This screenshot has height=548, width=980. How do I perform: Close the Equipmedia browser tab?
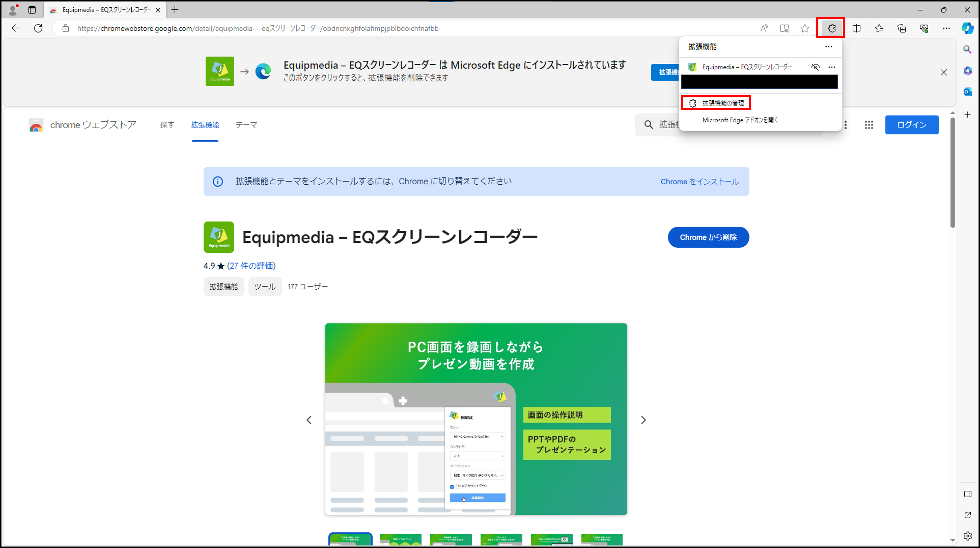158,10
